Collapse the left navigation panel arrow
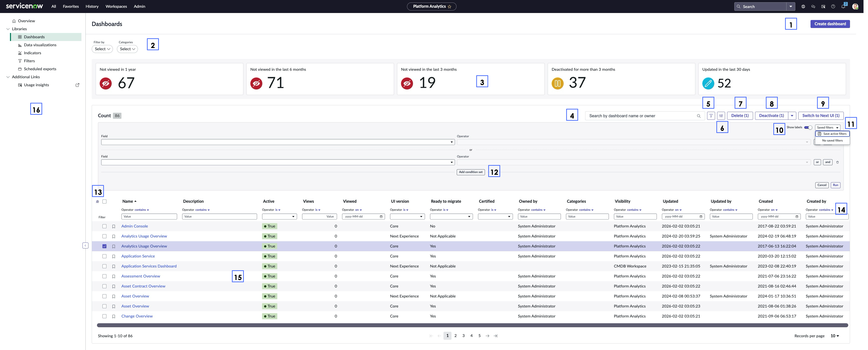 click(86, 245)
